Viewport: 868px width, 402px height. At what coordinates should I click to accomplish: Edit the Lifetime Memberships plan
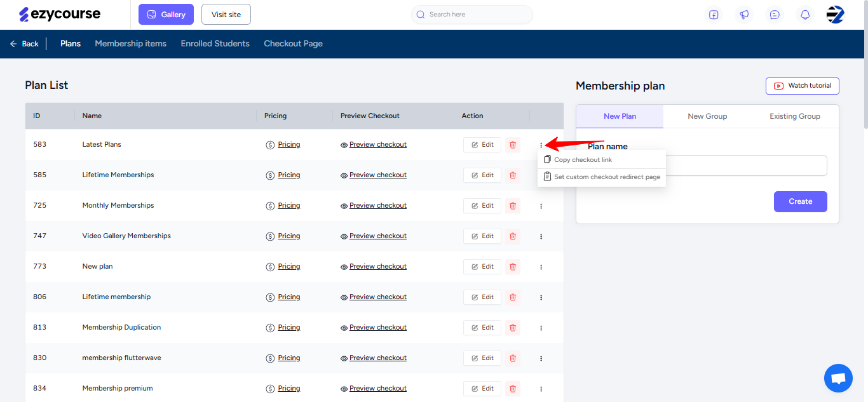click(482, 175)
